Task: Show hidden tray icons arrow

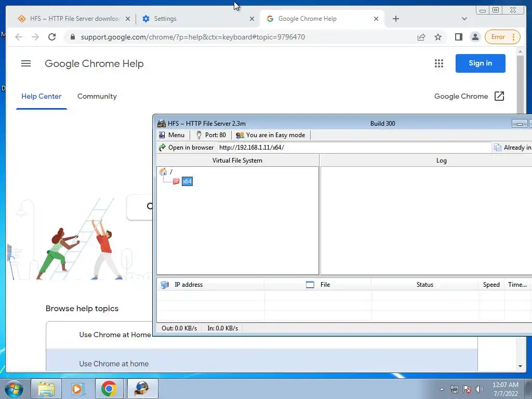Action: pos(442,389)
